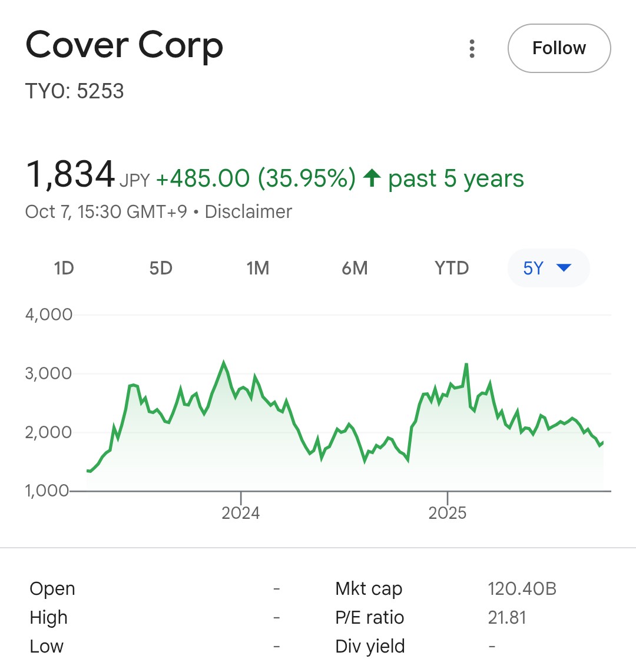Show the 1M price chart
Image resolution: width=636 pixels, height=672 pixels.
tap(258, 269)
